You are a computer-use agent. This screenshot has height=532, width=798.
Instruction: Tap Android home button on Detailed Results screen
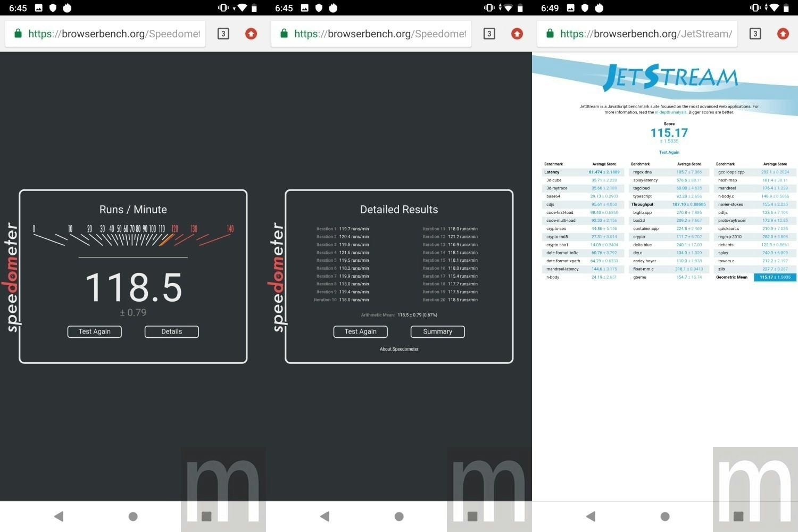coord(399,516)
